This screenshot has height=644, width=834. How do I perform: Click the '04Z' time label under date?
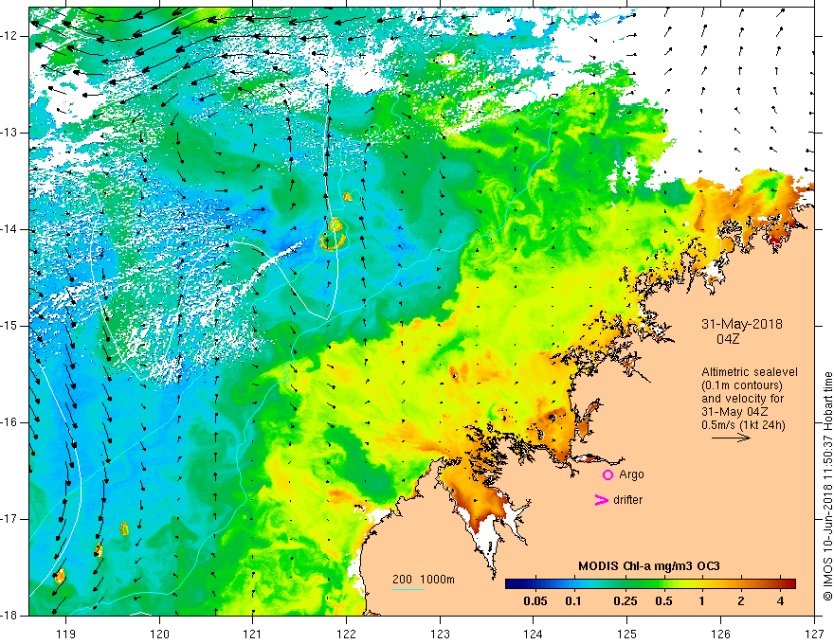pos(728,339)
